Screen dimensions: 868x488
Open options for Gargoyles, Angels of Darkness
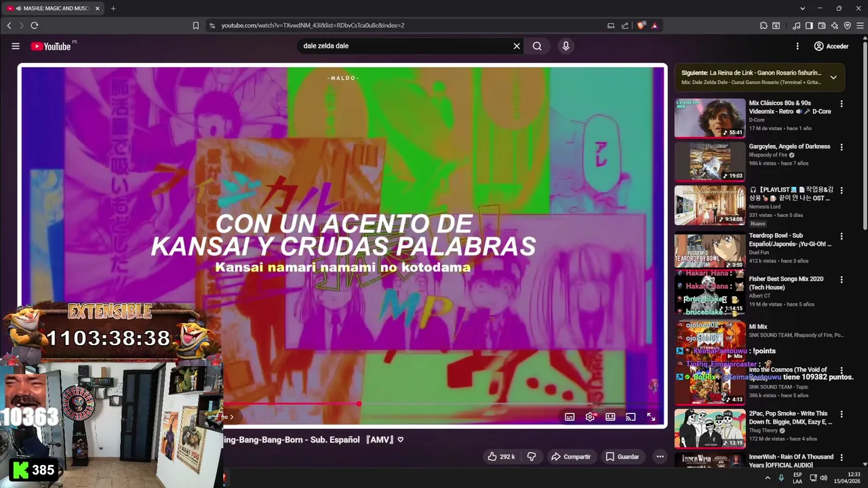click(842, 147)
